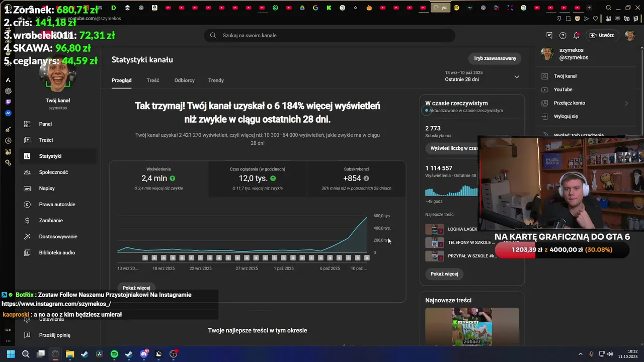The height and width of the screenshot is (362, 644).
Task: Click the szymekos @szymekos account name
Action: click(574, 54)
